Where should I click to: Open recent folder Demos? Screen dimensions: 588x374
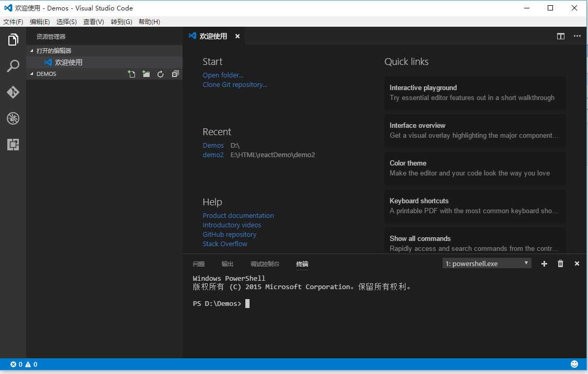[213, 145]
